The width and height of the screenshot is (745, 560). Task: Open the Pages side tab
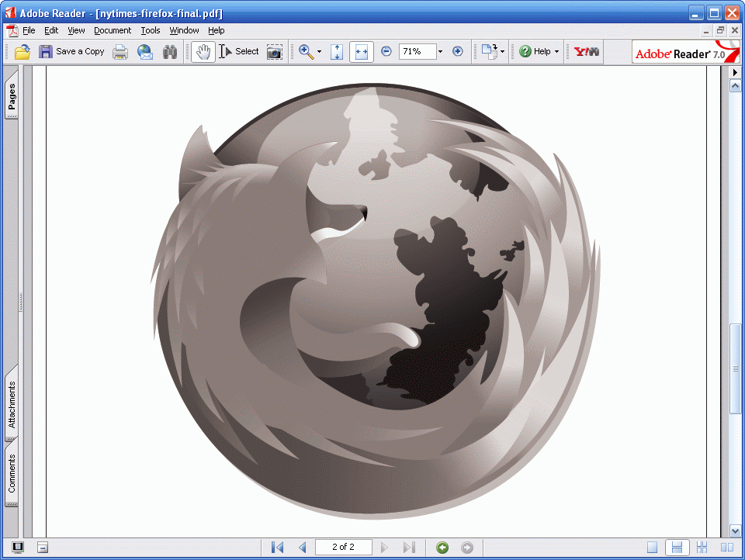12,95
